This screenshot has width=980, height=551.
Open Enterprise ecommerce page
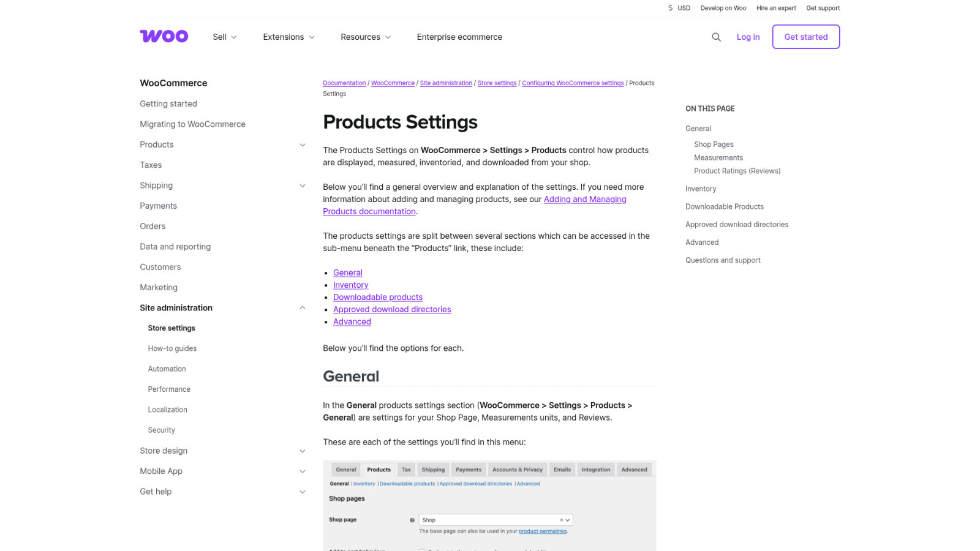[459, 37]
